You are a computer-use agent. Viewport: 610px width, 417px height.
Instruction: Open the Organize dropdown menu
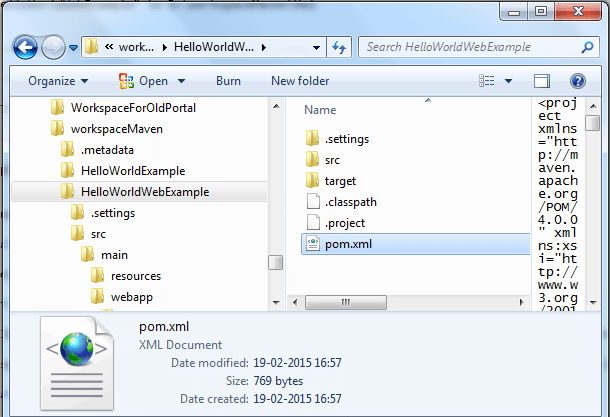[x=58, y=81]
